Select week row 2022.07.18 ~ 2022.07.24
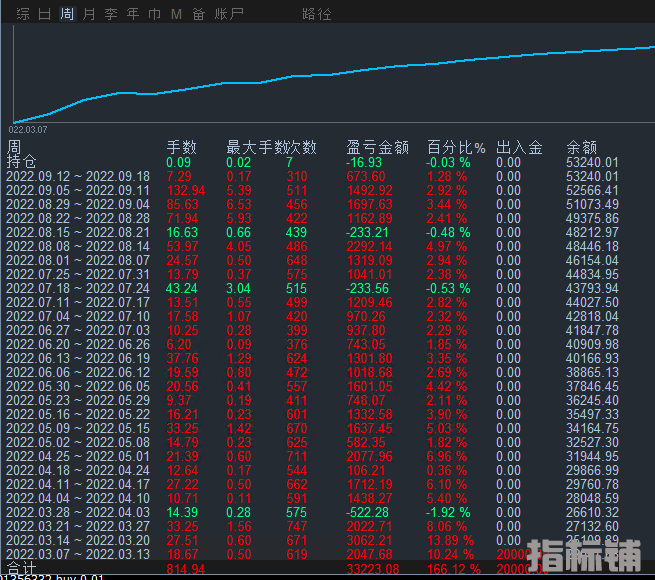Image resolution: width=655 pixels, height=580 pixels. (x=78, y=288)
